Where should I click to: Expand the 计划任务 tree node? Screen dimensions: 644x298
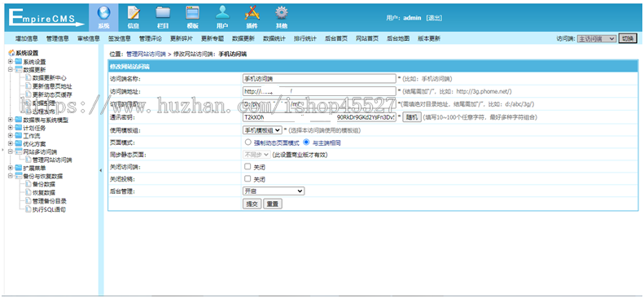click(x=11, y=128)
